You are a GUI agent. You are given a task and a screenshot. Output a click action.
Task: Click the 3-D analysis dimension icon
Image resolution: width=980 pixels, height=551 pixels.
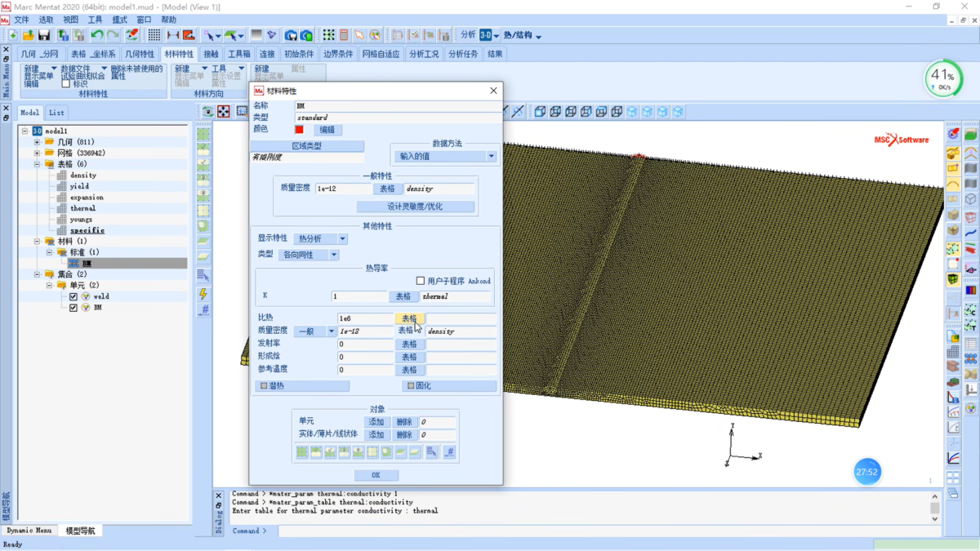(486, 35)
